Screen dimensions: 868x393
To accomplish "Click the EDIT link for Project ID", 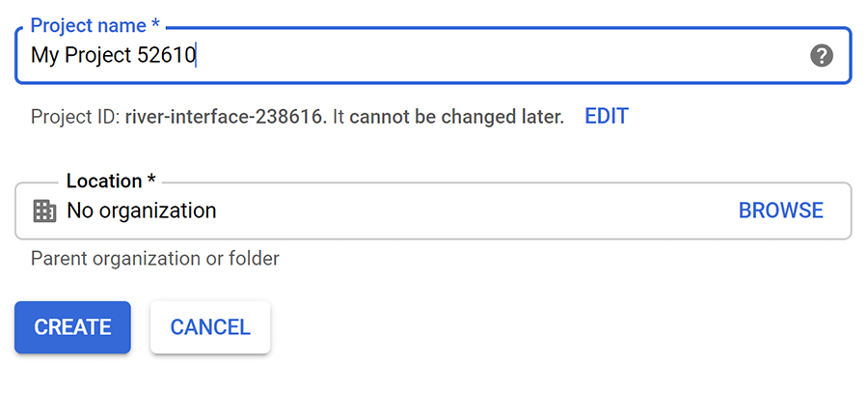I will click(x=607, y=117).
